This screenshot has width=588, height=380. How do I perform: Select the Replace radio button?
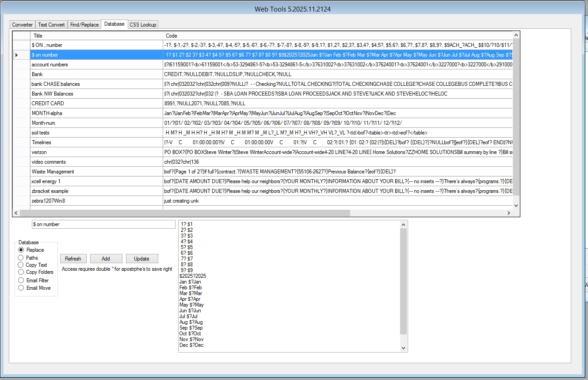(x=21, y=250)
